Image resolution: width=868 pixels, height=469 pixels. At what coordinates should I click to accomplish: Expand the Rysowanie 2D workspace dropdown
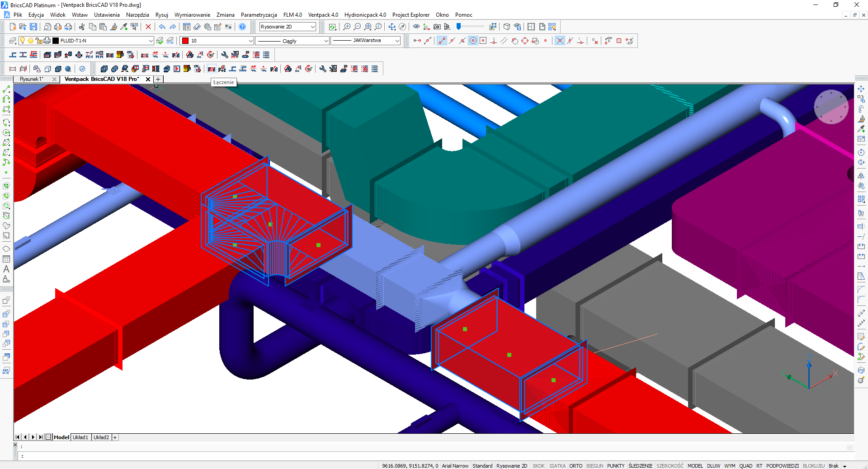[x=312, y=27]
